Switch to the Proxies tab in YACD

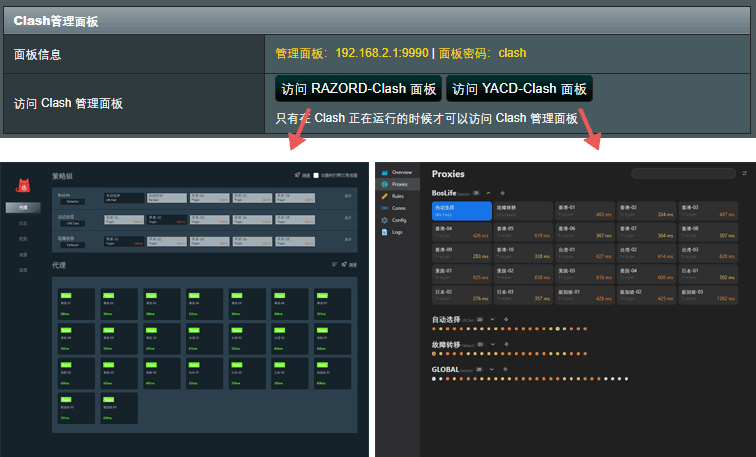(398, 184)
